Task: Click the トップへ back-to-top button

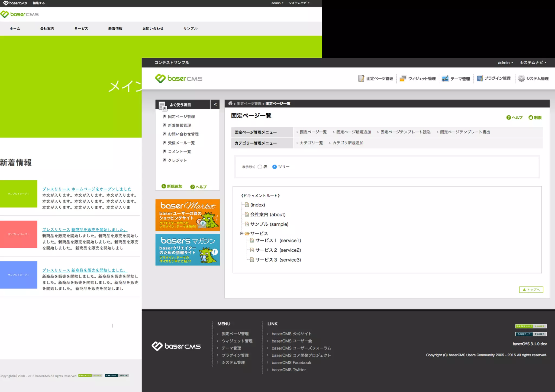Action: tap(531, 290)
